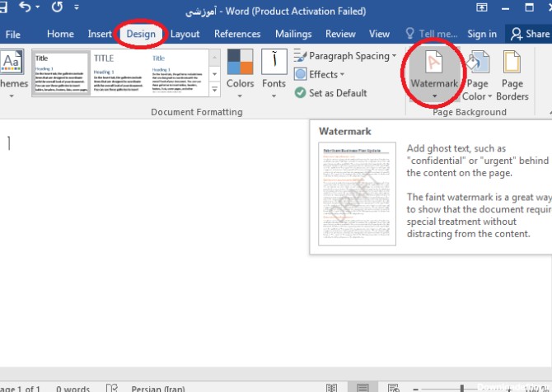
Task: Switch to Print Layout view
Action: coord(362,387)
